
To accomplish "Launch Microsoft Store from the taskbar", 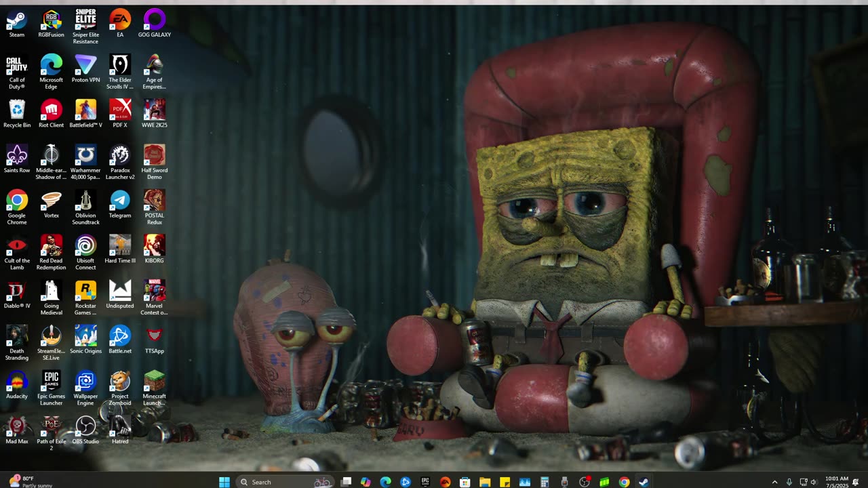I will tap(465, 482).
